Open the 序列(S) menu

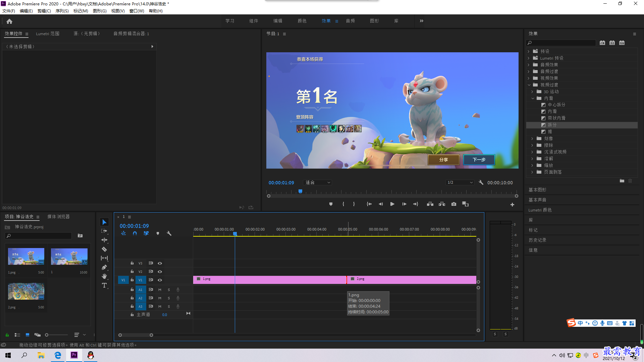[x=62, y=11]
